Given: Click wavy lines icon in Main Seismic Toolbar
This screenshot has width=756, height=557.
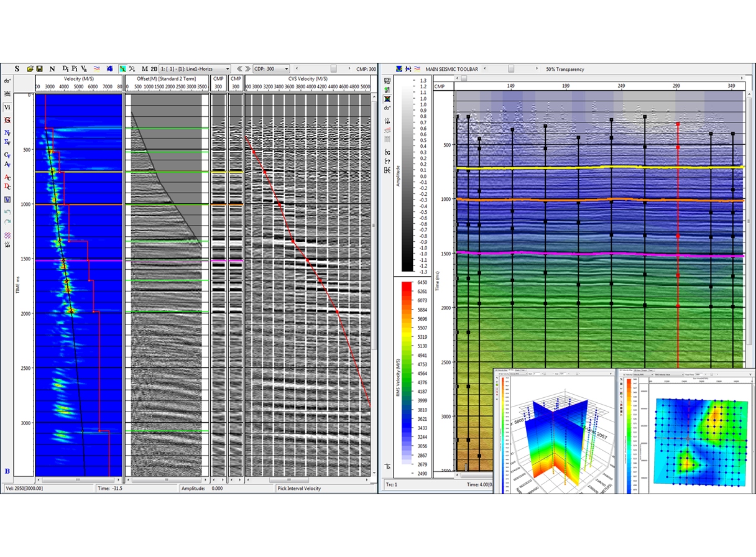Looking at the screenshot, I should (x=417, y=68).
